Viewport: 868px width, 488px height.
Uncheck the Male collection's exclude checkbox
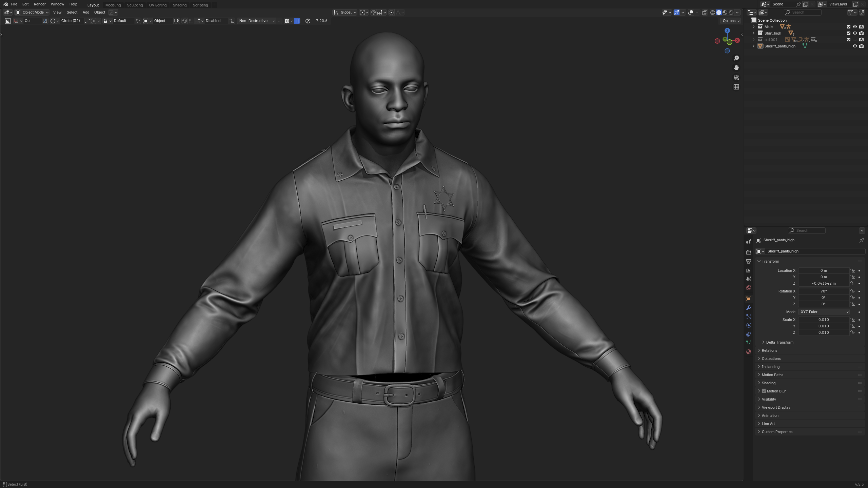click(849, 27)
